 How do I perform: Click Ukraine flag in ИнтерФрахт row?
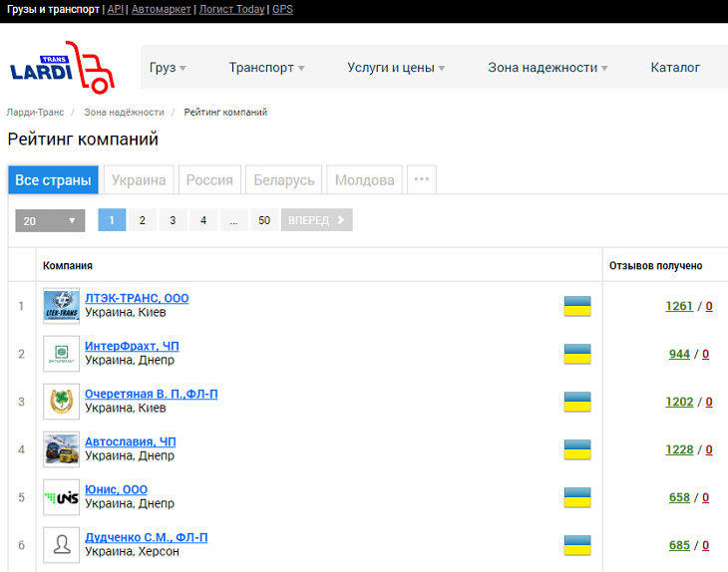577,354
